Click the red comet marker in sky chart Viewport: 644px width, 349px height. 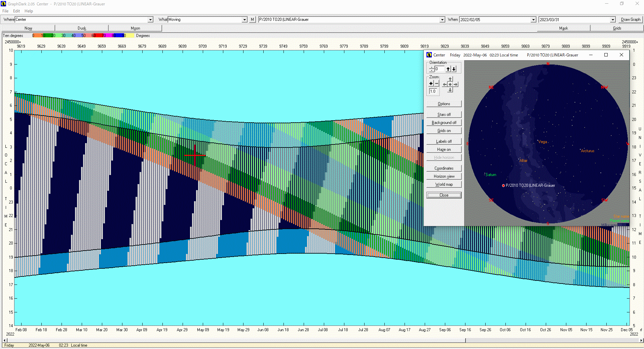coord(503,185)
